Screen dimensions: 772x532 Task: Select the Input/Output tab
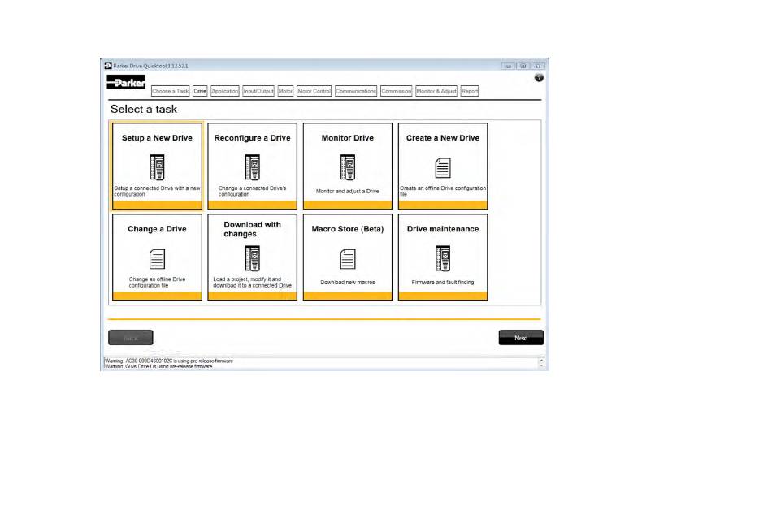tap(258, 91)
